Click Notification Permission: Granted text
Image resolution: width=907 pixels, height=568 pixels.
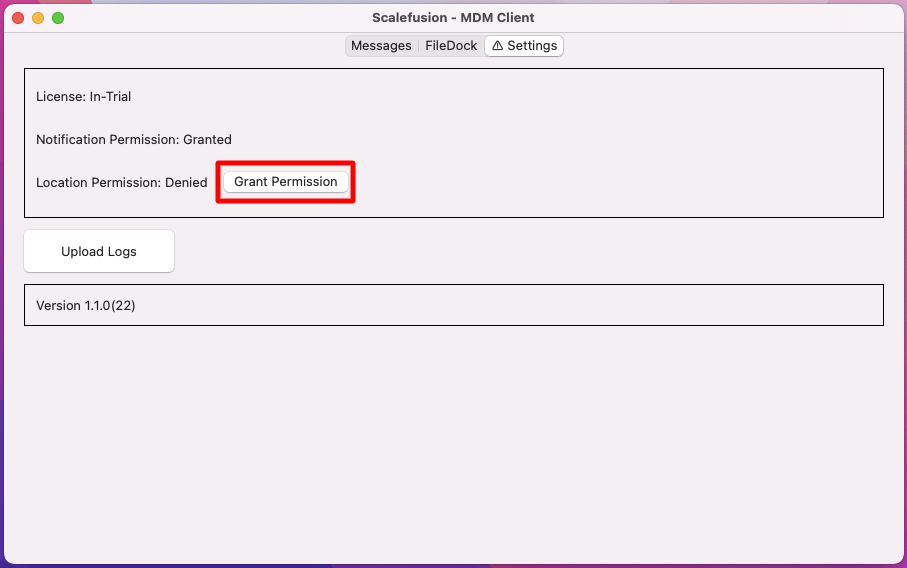pyautogui.click(x=134, y=139)
